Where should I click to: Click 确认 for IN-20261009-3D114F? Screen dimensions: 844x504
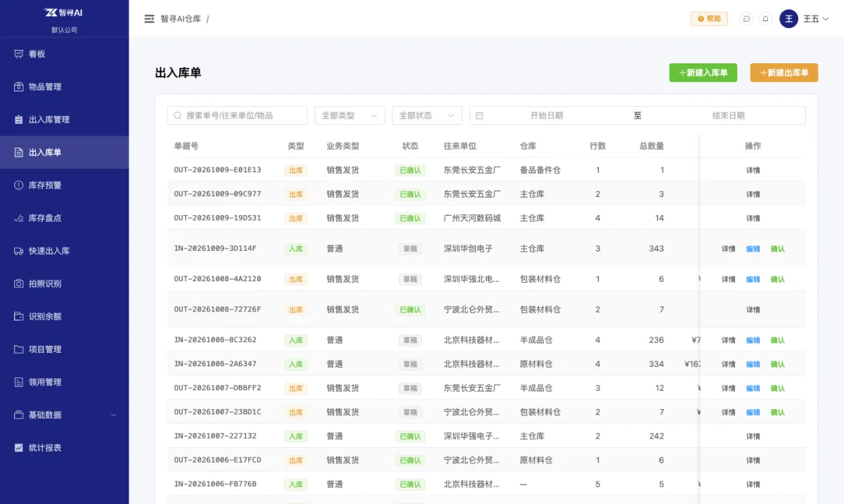tap(778, 249)
